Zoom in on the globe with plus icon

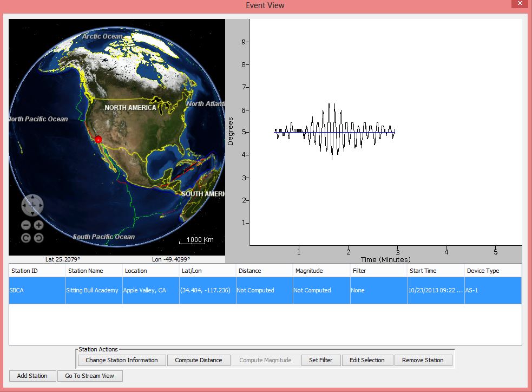pos(39,225)
